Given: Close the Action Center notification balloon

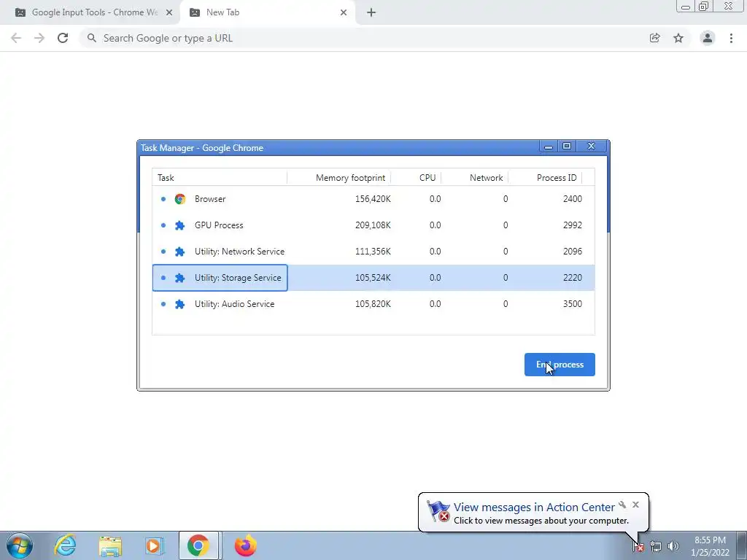Looking at the screenshot, I should 635,505.
